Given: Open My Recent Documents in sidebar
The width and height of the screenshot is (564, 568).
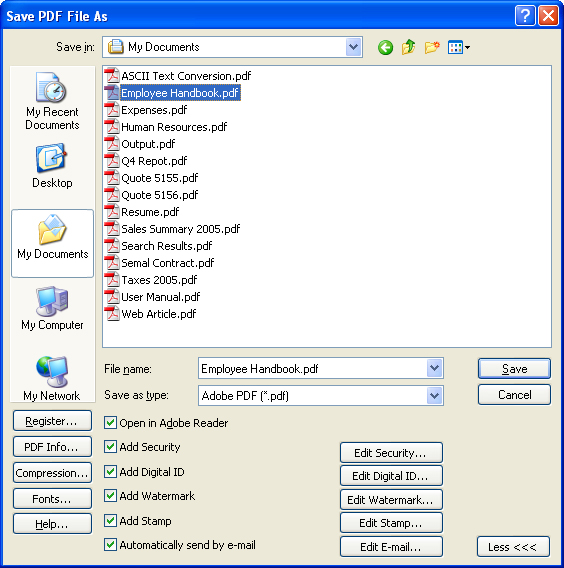Looking at the screenshot, I should pyautogui.click(x=52, y=101).
